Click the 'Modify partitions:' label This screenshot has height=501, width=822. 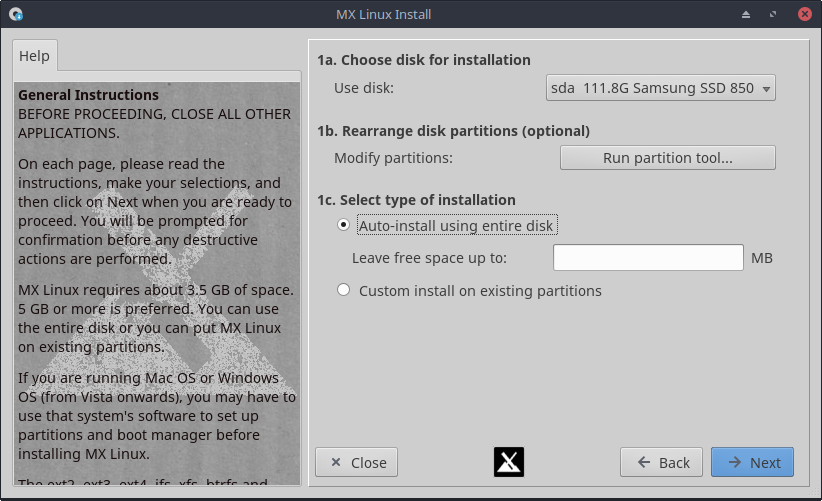(393, 158)
